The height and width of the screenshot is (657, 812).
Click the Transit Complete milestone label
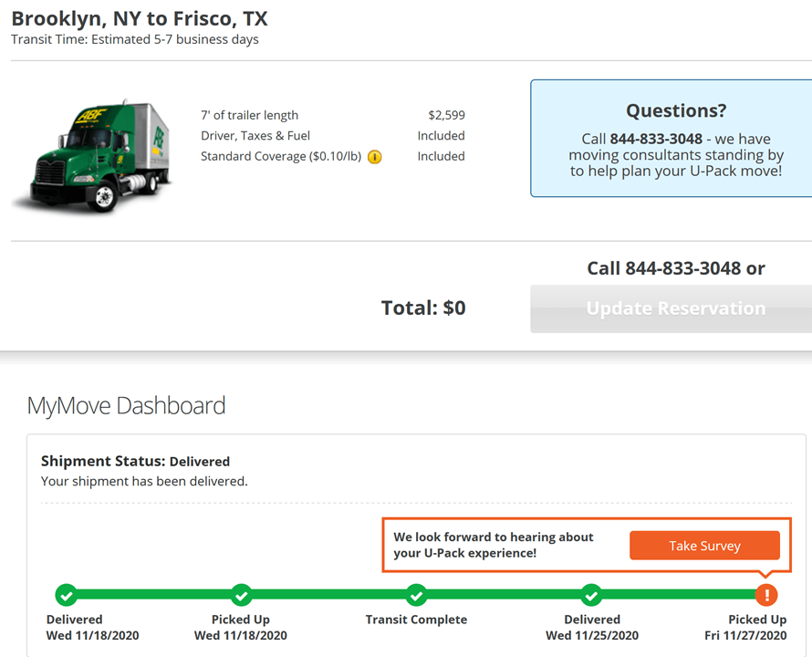coord(416,620)
